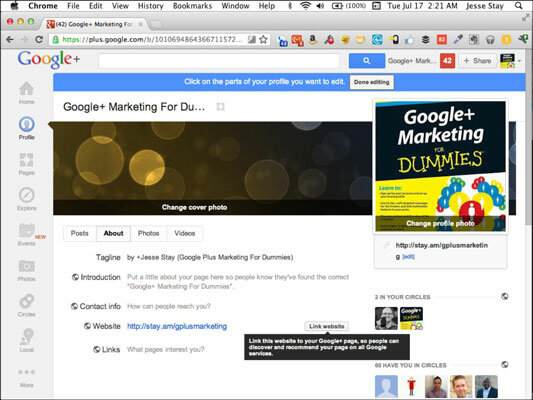Open the Bookmarks menu
Image resolution: width=533 pixels, height=400 pixels.
[x=192, y=6]
